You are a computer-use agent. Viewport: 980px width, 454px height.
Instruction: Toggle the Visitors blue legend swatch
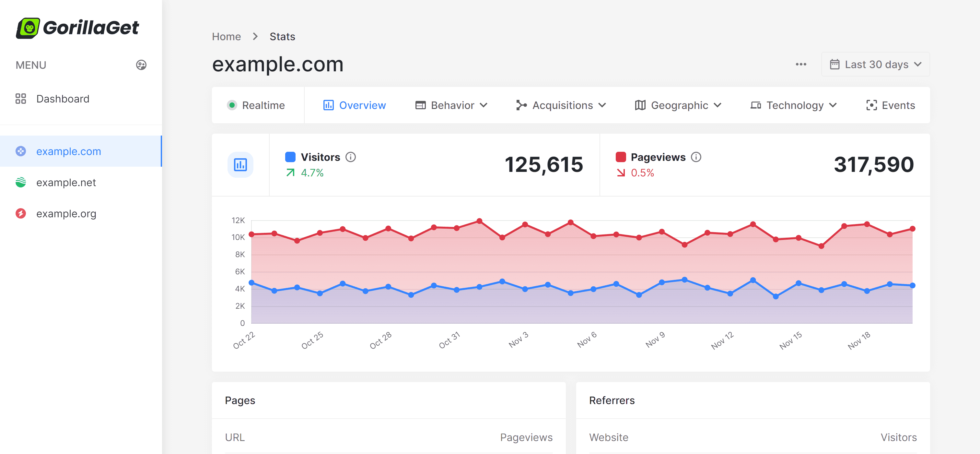pos(290,157)
